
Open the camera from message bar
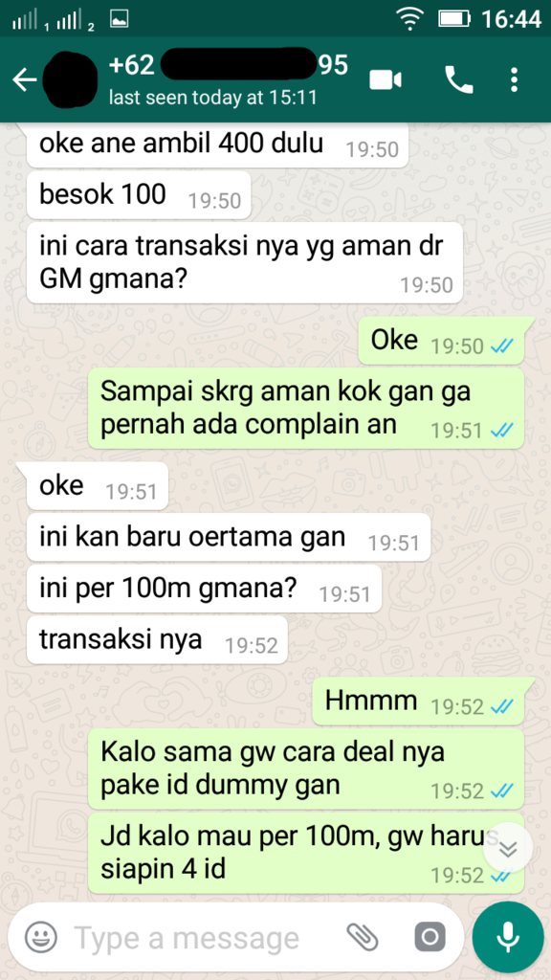tap(430, 937)
